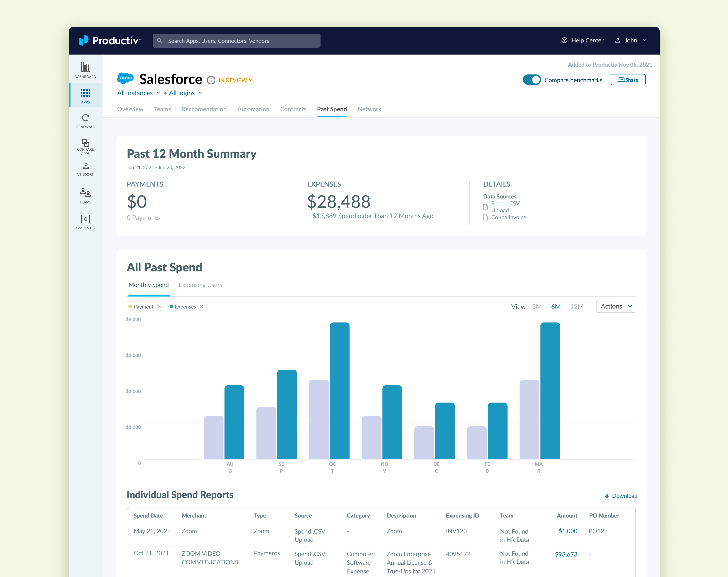The height and width of the screenshot is (577, 728).
Task: Remove the Payment series filter chip
Action: point(159,306)
